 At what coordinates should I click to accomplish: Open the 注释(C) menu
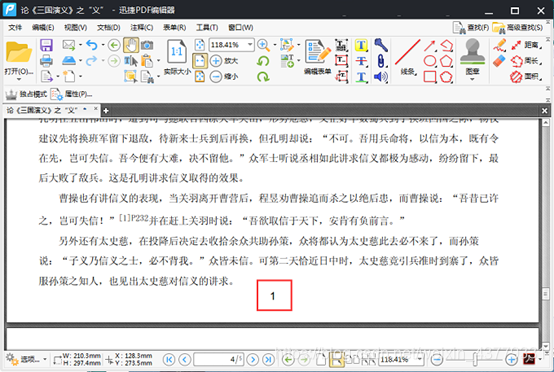pyautogui.click(x=142, y=28)
